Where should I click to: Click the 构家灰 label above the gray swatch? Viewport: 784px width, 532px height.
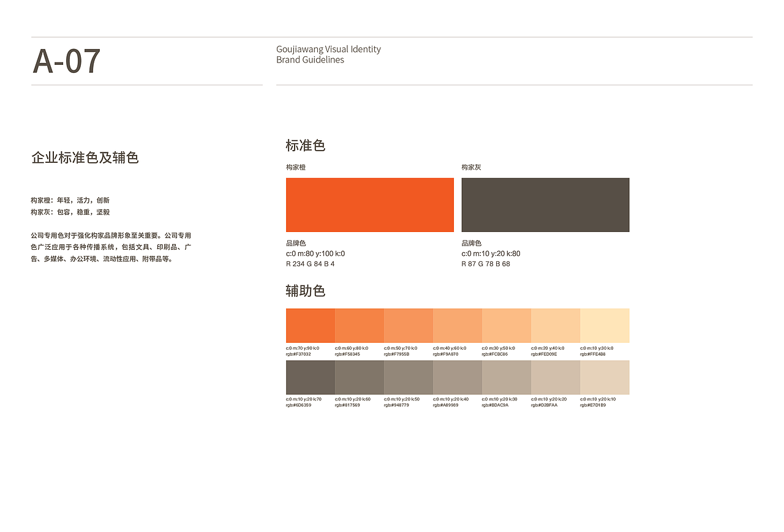pos(472,167)
